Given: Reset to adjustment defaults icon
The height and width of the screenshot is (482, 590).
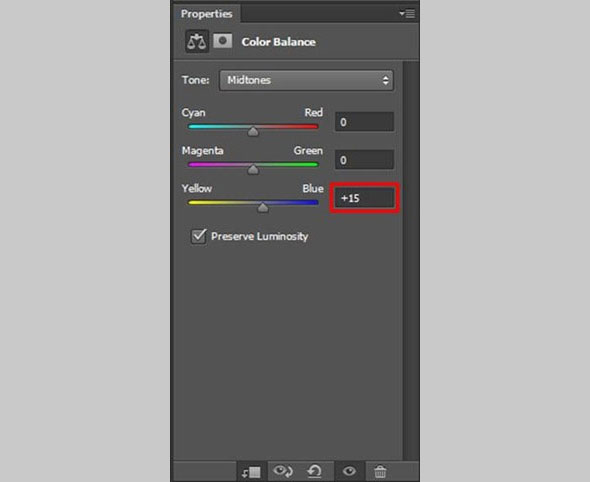Looking at the screenshot, I should pos(315,471).
